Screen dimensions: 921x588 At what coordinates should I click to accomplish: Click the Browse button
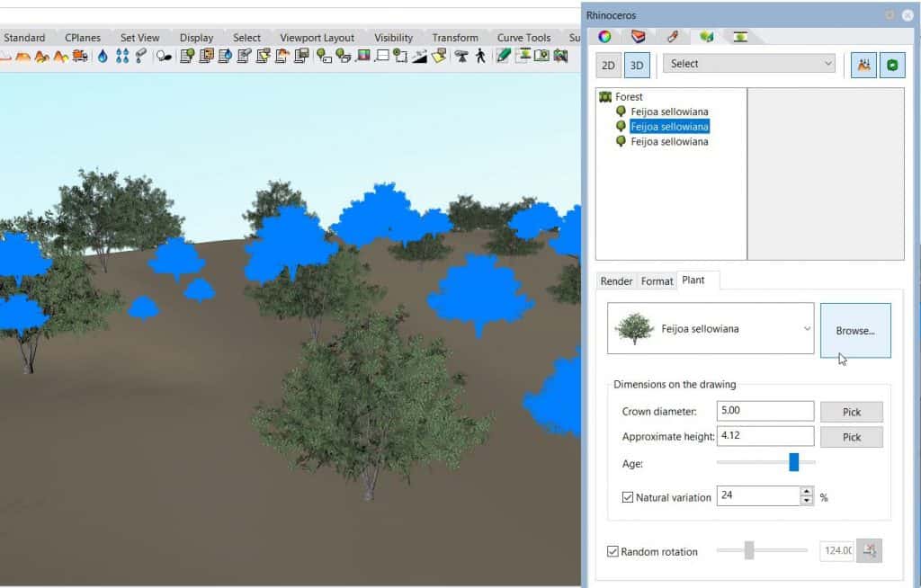855,331
